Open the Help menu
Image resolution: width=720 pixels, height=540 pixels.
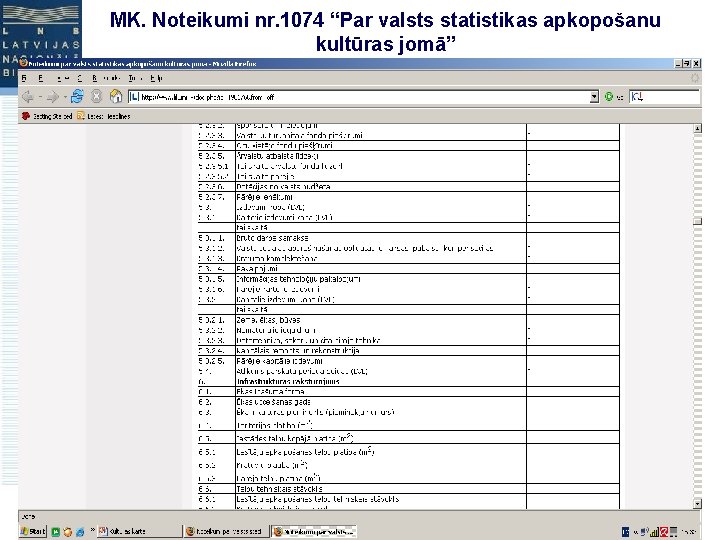click(157, 79)
